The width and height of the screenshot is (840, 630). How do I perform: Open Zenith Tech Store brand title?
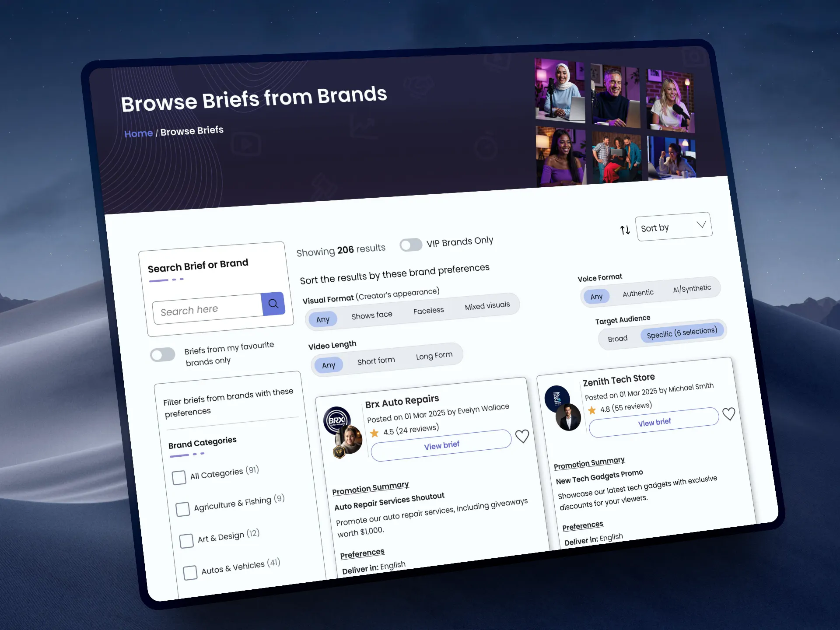point(619,380)
